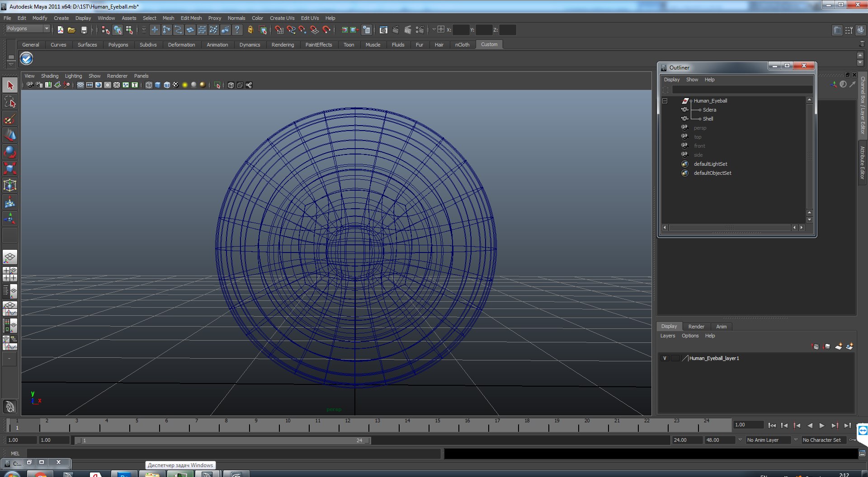The width and height of the screenshot is (868, 477).
Task: Enable snap to grids icon
Action: click(x=279, y=30)
